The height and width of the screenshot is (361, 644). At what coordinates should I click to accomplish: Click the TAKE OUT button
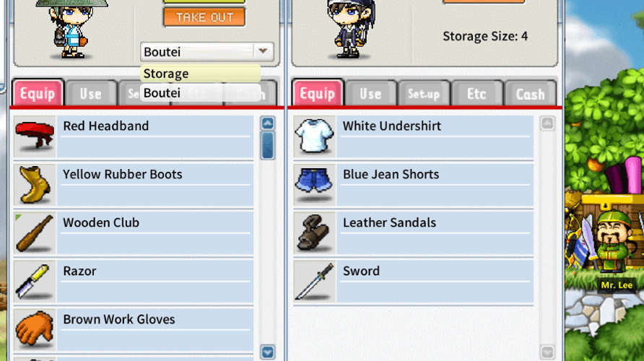(204, 17)
